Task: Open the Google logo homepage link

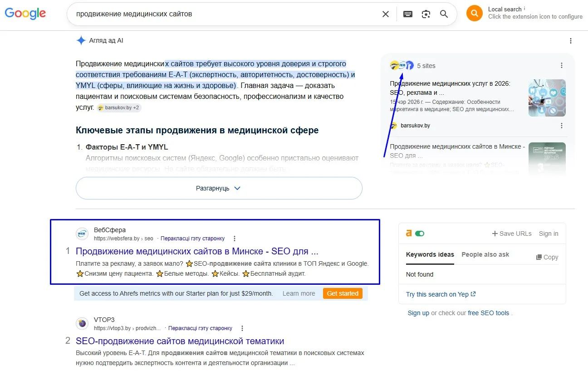Action: (x=25, y=14)
